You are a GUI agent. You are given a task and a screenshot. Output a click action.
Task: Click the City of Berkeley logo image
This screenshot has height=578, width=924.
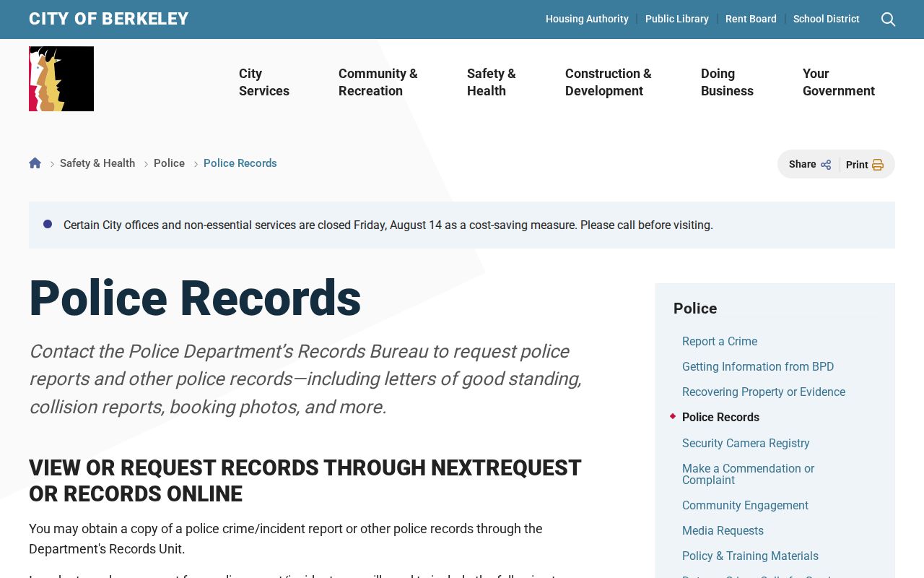[61, 79]
